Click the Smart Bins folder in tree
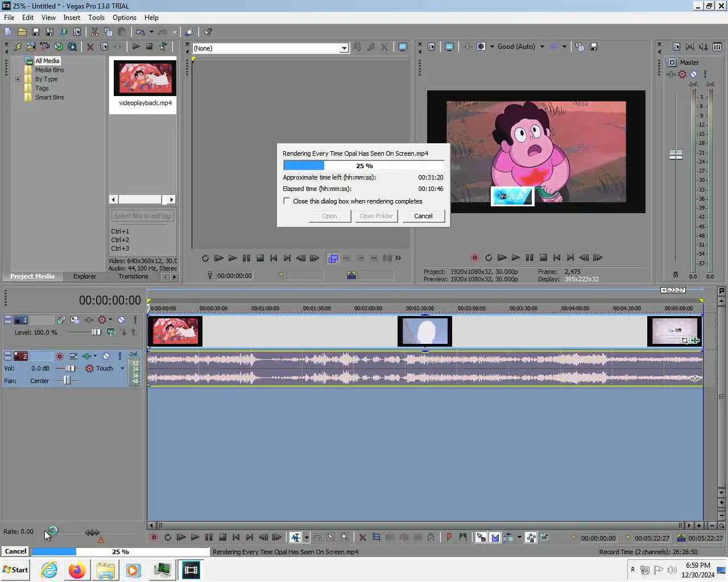 pyautogui.click(x=49, y=97)
